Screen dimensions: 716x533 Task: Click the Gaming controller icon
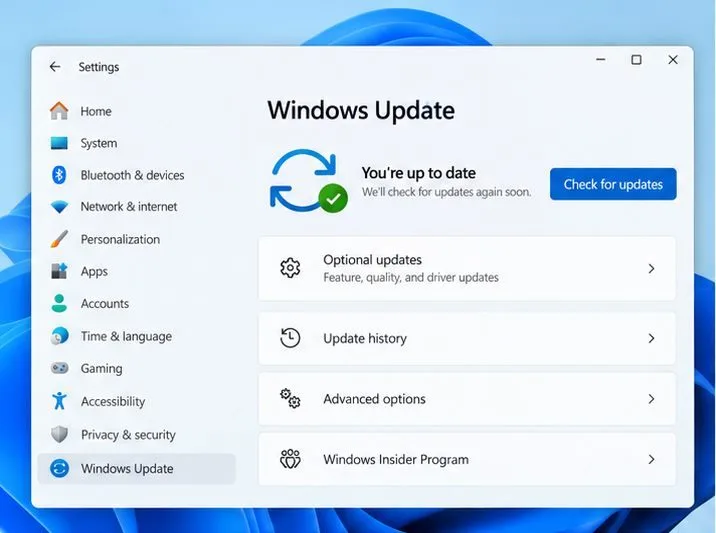pyautogui.click(x=59, y=368)
